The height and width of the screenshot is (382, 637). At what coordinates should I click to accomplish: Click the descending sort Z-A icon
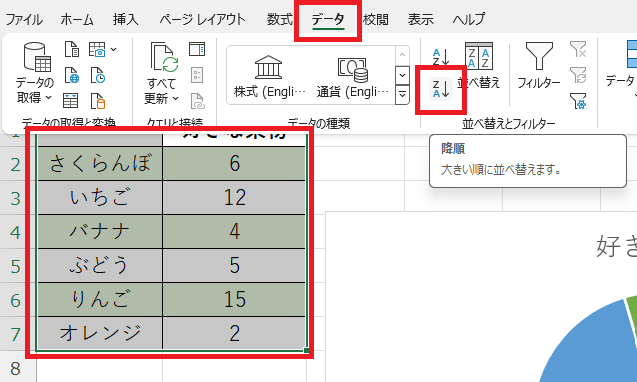coord(441,89)
